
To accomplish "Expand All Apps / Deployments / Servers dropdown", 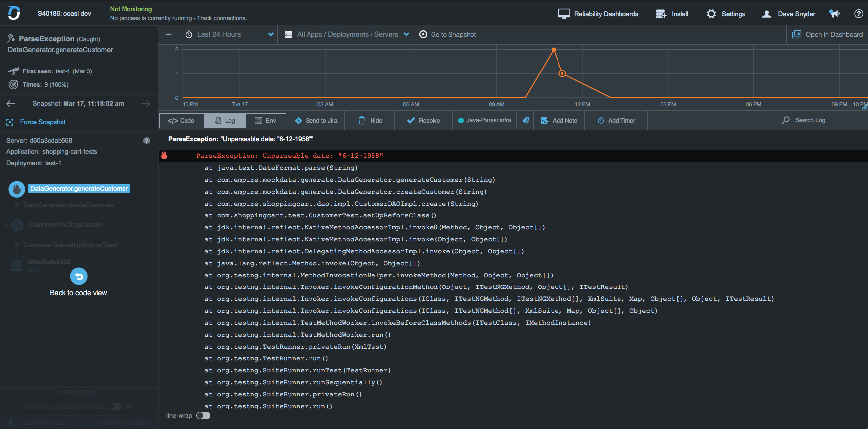I will pyautogui.click(x=347, y=35).
